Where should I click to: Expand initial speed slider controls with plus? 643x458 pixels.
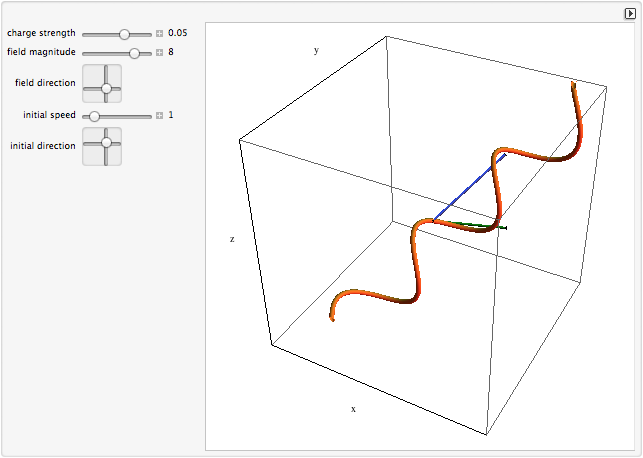coord(160,116)
